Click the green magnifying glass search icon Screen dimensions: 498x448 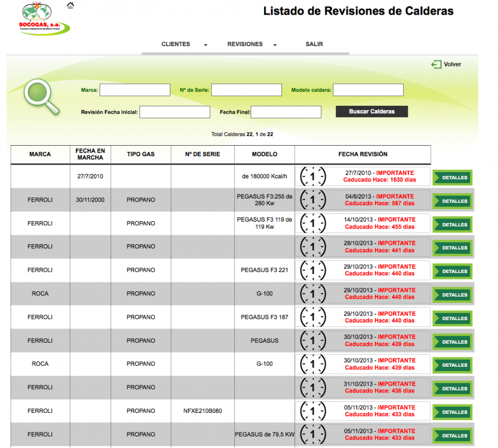[41, 96]
